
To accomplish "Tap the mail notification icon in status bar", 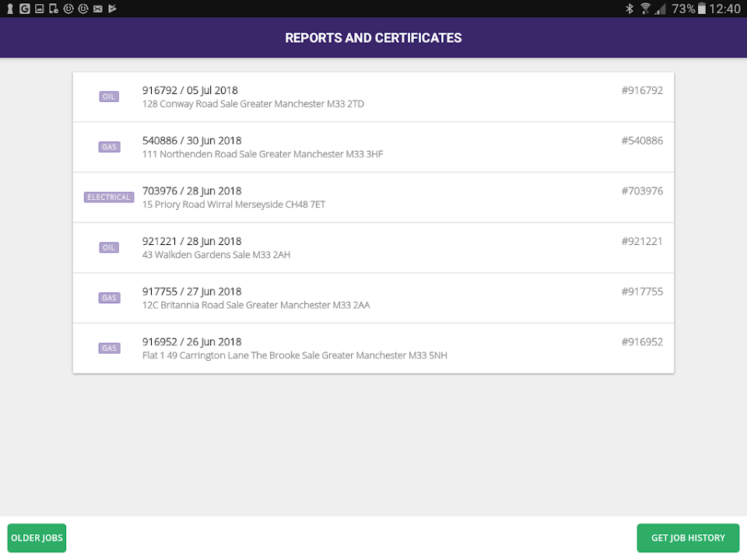I will click(x=97, y=9).
